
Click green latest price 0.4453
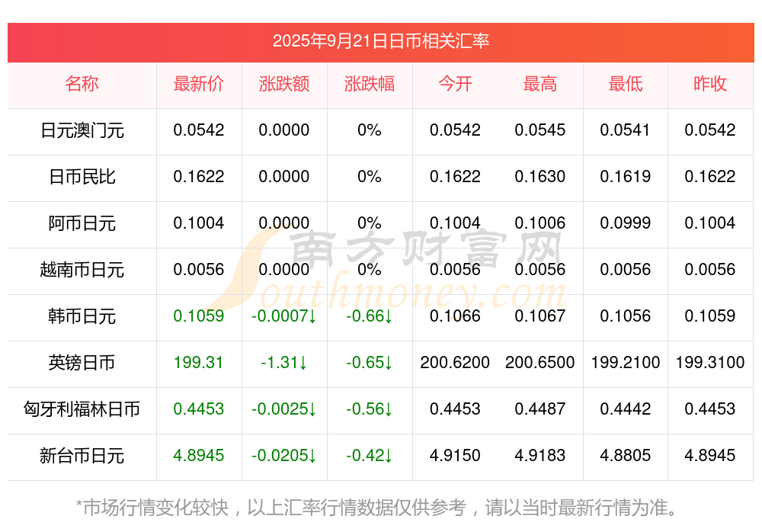(x=199, y=409)
